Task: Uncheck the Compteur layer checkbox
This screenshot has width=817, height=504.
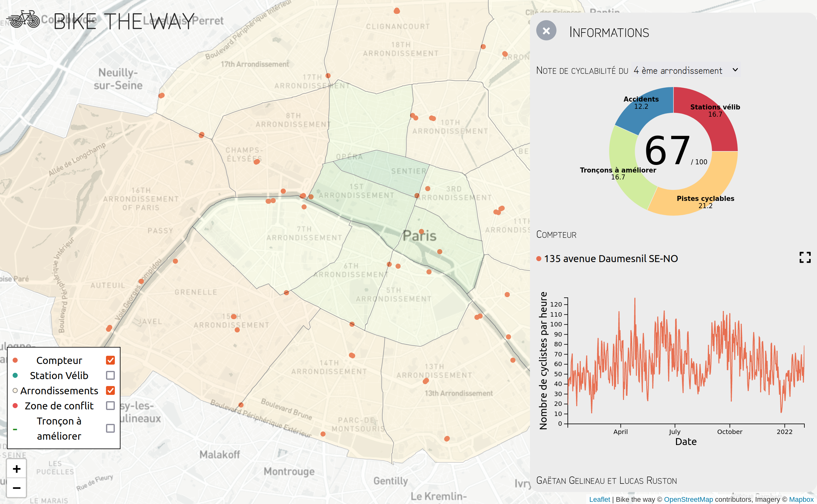Action: 110,360
